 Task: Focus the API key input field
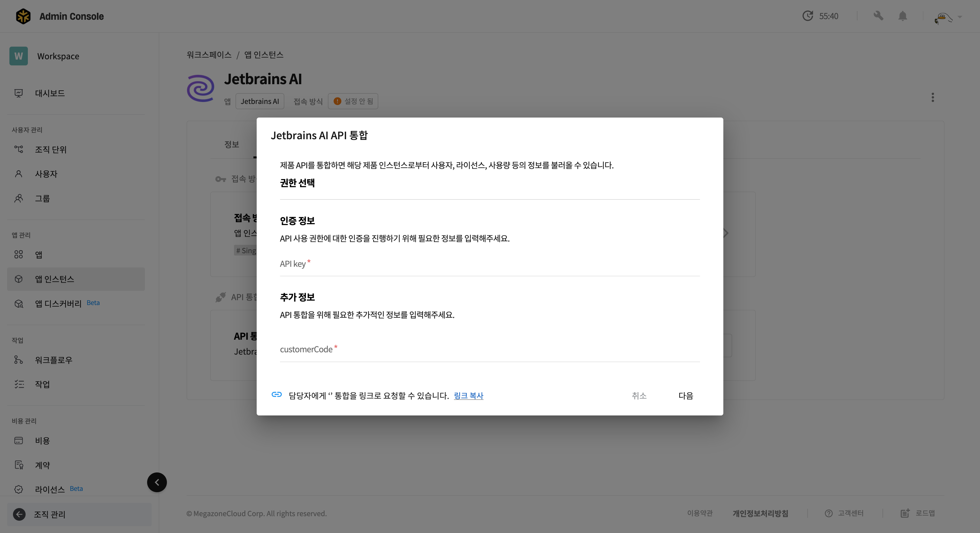pyautogui.click(x=490, y=264)
